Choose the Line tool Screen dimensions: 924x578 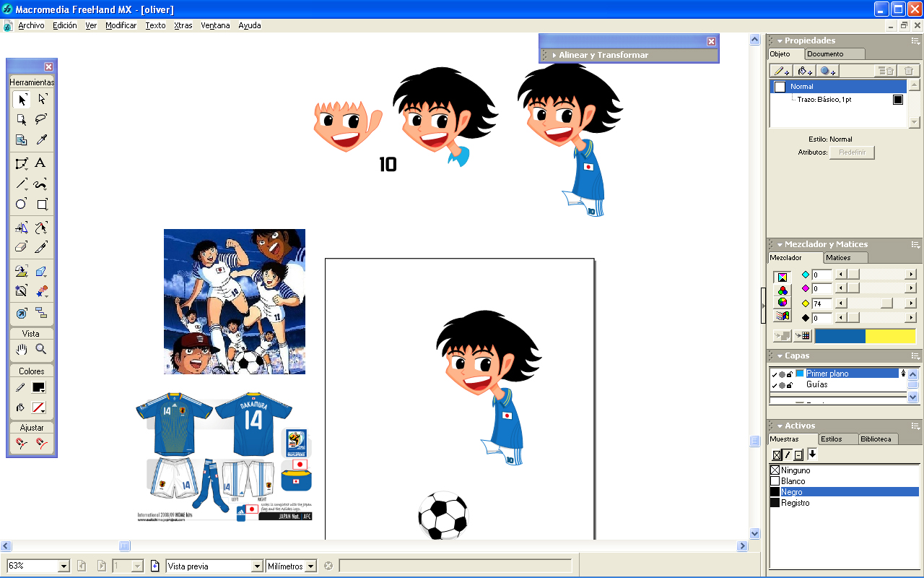coord(22,184)
